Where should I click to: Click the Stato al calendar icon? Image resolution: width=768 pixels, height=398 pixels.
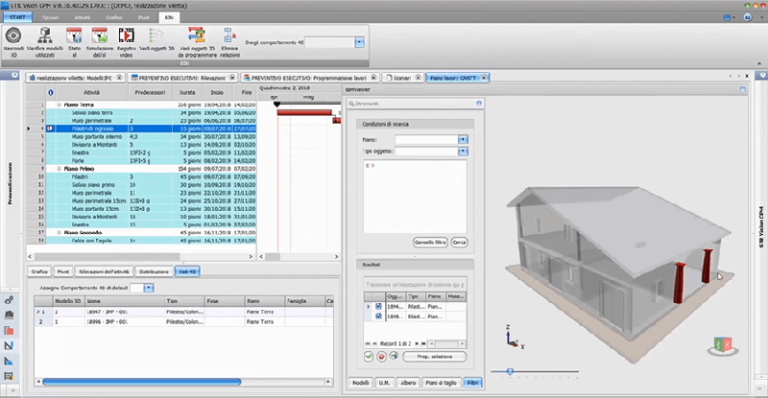click(x=74, y=35)
